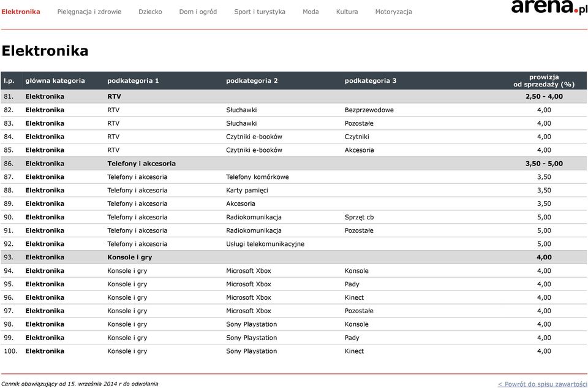Click the 3,50 value in row 87
Image resolution: width=588 pixels, height=388 pixels.
pyautogui.click(x=544, y=177)
